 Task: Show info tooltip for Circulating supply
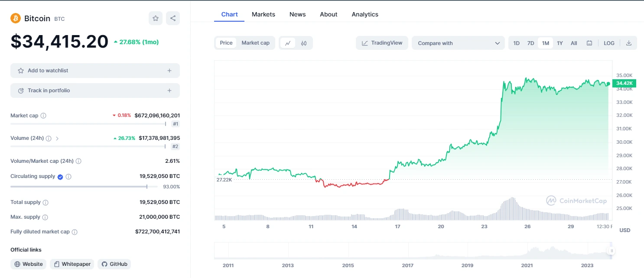coord(68,177)
